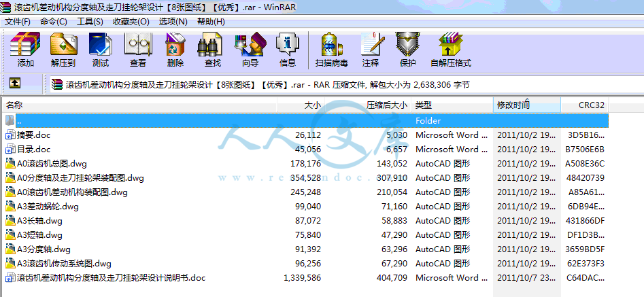Open the 选项(N) menu
The width and height of the screenshot is (644, 297).
pos(173,21)
